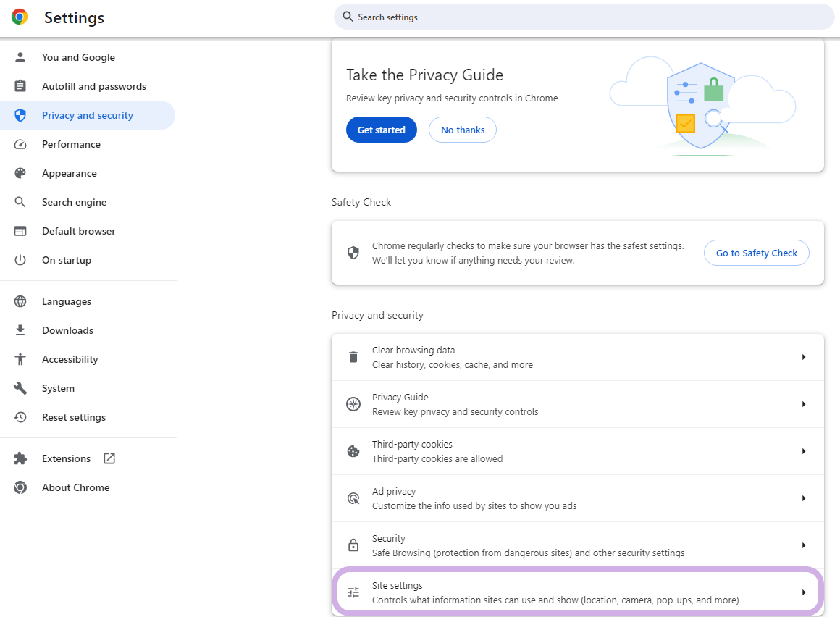The image size is (840, 617).
Task: Open the Downloads settings page
Action: click(88, 330)
